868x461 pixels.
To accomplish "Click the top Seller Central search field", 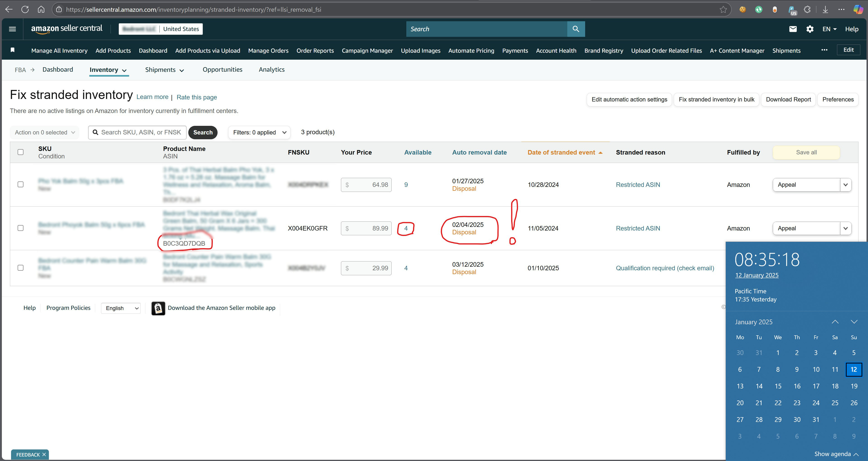I will point(487,29).
